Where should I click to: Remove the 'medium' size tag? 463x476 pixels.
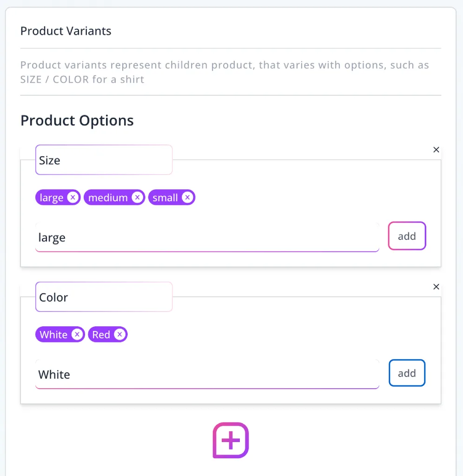click(x=137, y=198)
